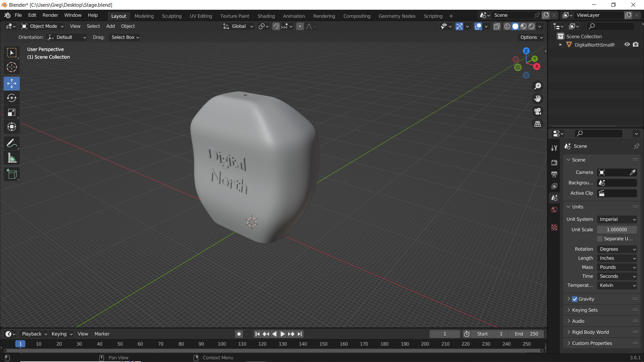Toggle snapping magnet in header

[276, 26]
